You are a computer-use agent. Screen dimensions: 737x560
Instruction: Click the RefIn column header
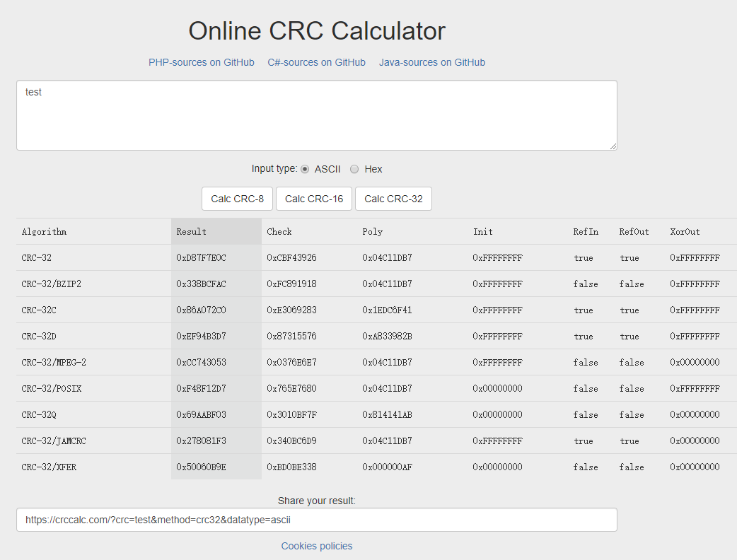point(586,232)
